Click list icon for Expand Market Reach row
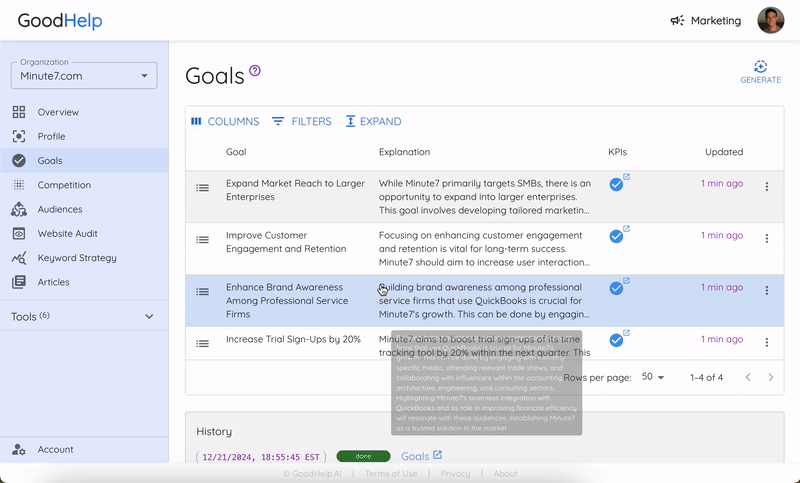The width and height of the screenshot is (800, 483). pyautogui.click(x=203, y=188)
